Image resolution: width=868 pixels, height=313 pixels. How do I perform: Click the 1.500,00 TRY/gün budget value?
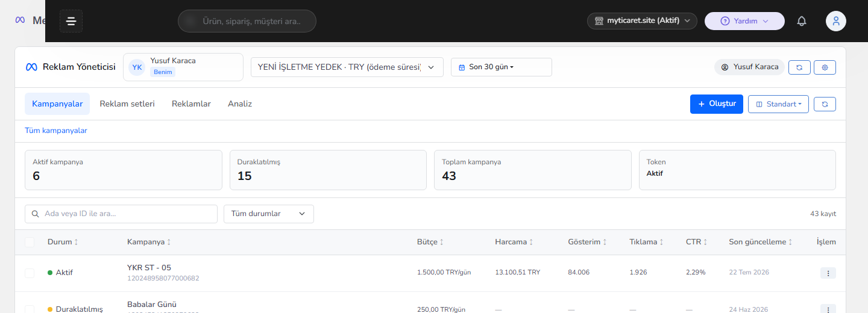[444, 273]
